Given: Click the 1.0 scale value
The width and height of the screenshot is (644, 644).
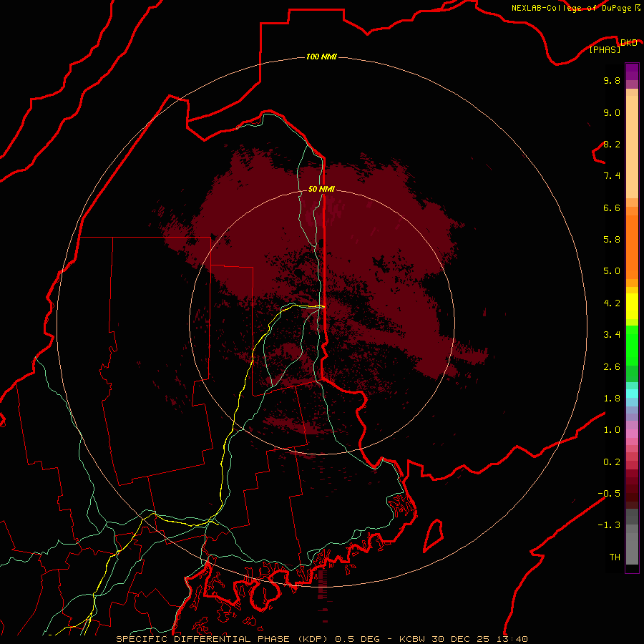Looking at the screenshot, I should pos(612,430).
